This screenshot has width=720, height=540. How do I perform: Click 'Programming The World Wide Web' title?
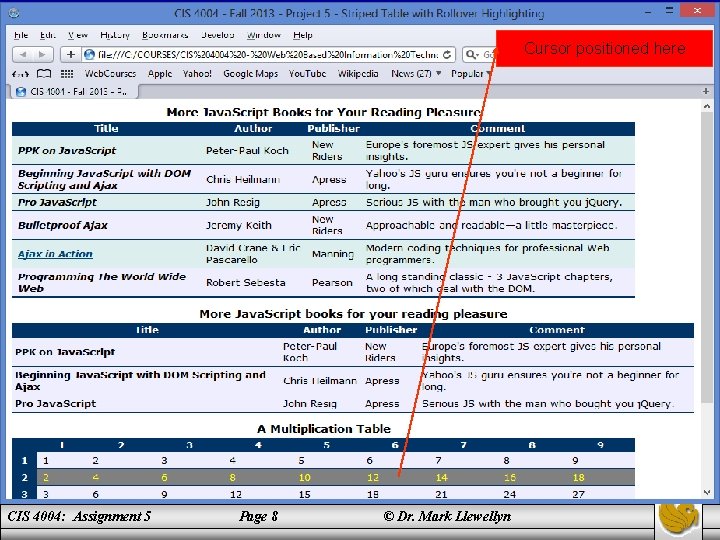(101, 282)
